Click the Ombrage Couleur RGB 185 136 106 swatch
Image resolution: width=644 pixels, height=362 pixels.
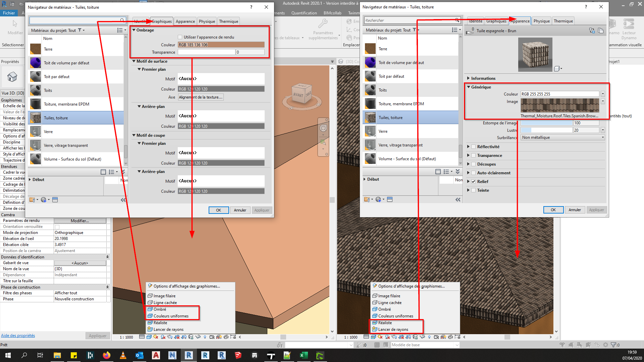pyautogui.click(x=221, y=45)
